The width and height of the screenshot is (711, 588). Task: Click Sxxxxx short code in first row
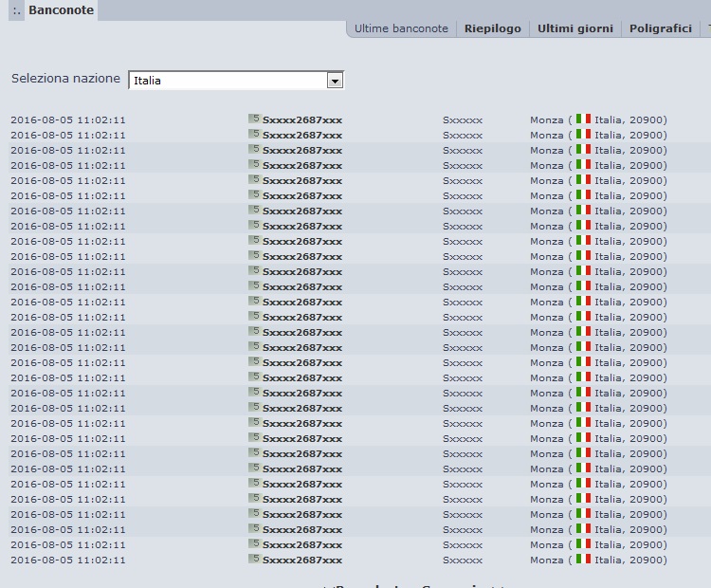[x=463, y=120]
